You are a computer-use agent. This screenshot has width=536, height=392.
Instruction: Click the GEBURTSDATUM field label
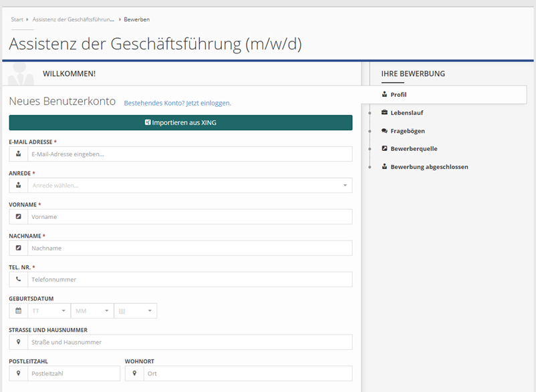point(31,299)
